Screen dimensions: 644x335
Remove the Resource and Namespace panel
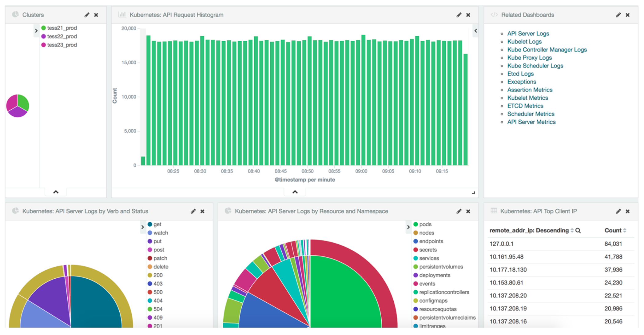468,211
